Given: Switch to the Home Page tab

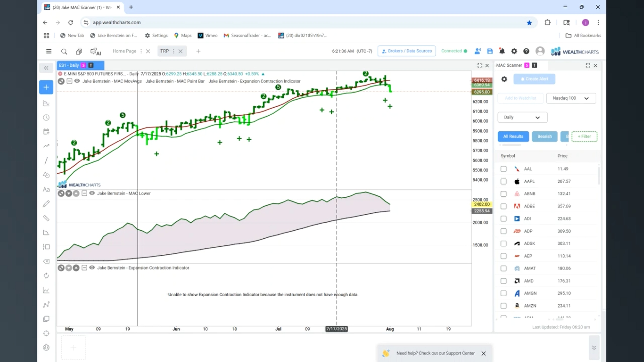Looking at the screenshot, I should [x=124, y=51].
